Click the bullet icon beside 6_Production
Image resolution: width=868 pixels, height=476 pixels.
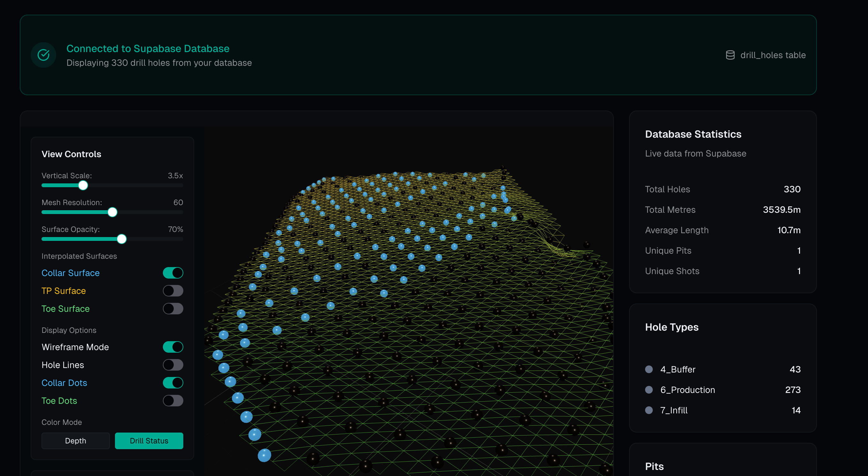649,390
